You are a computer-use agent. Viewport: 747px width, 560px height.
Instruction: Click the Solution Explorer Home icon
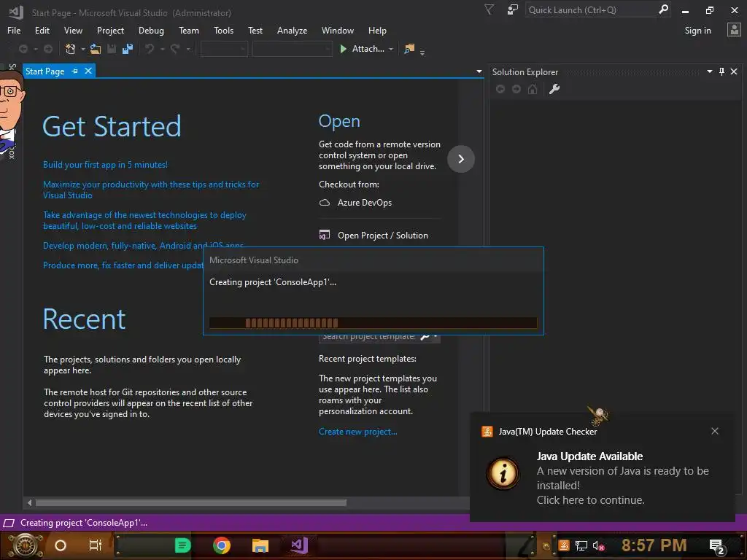(533, 89)
